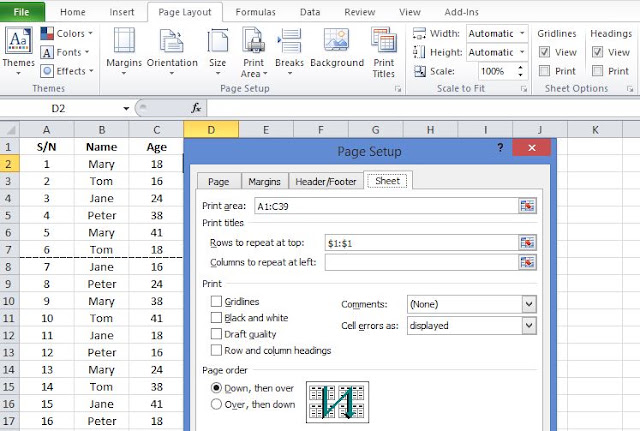Viewport: 640px width, 431px height.
Task: Click the Background image button
Action: click(x=337, y=48)
